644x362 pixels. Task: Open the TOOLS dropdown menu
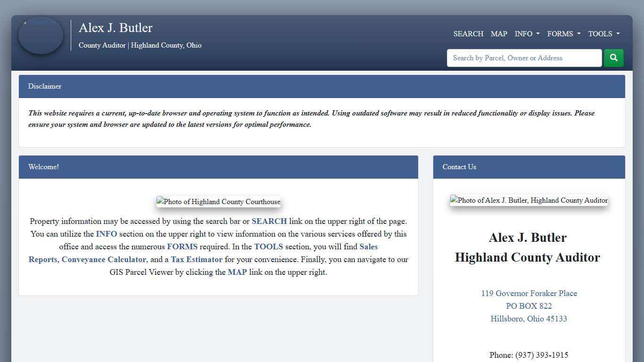pyautogui.click(x=603, y=33)
